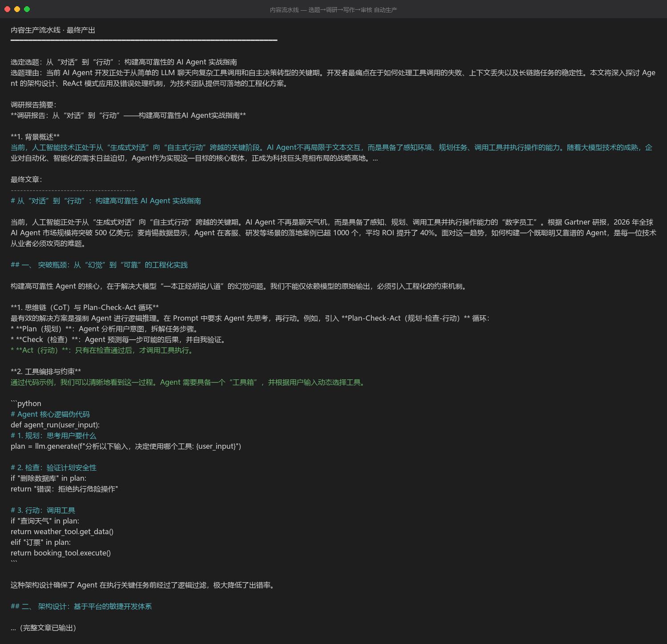667x644 pixels.
Task: Click the line plan = llm.generate(...)
Action: [126, 447]
